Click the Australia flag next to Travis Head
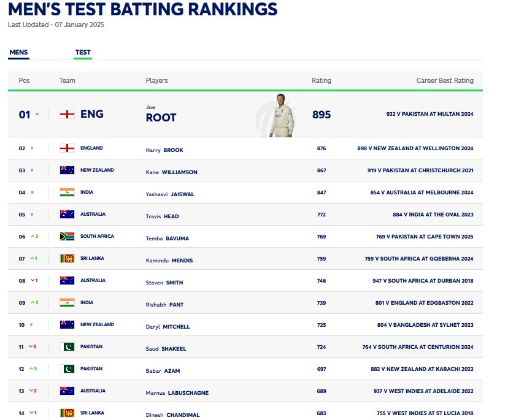The width and height of the screenshot is (516, 420). tap(67, 215)
